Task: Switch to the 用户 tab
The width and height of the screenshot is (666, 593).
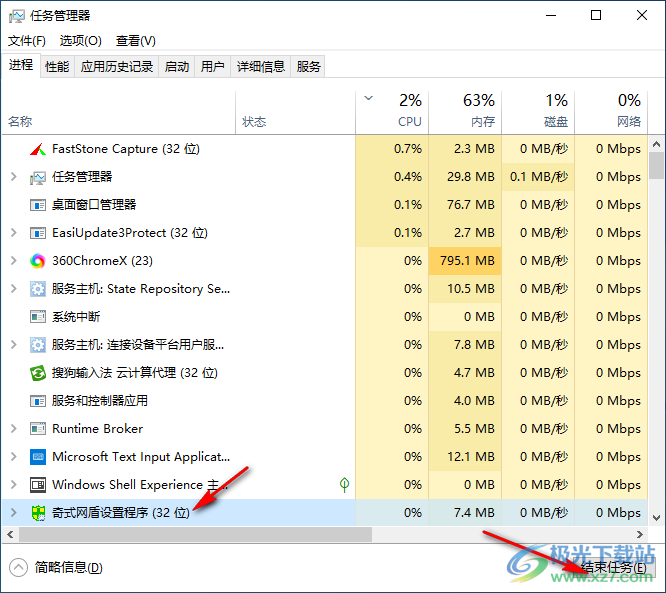Action: pos(212,67)
